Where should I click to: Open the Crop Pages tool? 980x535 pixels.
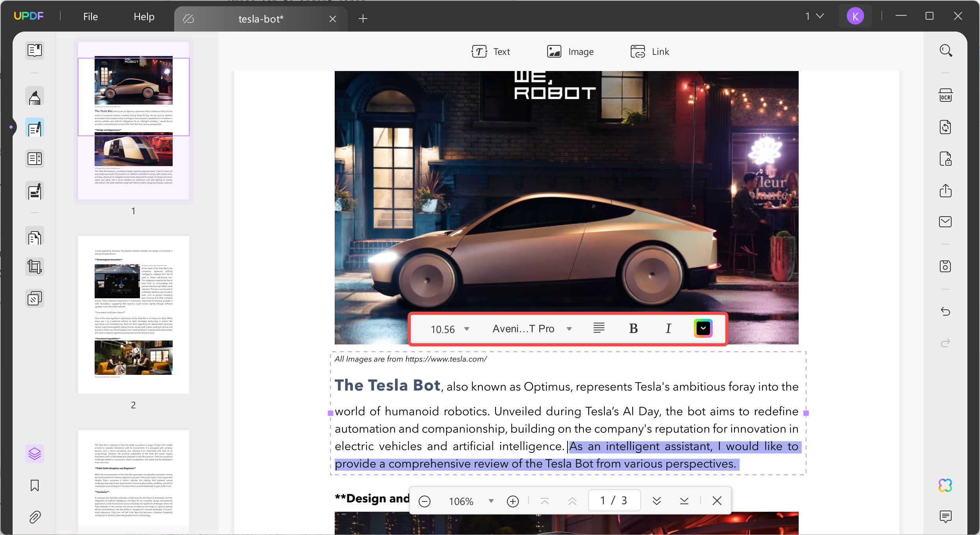coord(35,267)
